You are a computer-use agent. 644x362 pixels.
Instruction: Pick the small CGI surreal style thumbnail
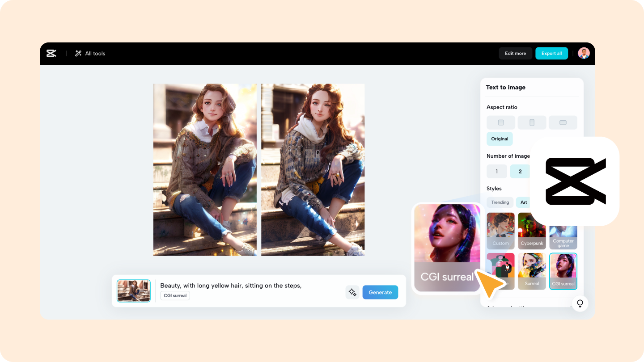(563, 271)
